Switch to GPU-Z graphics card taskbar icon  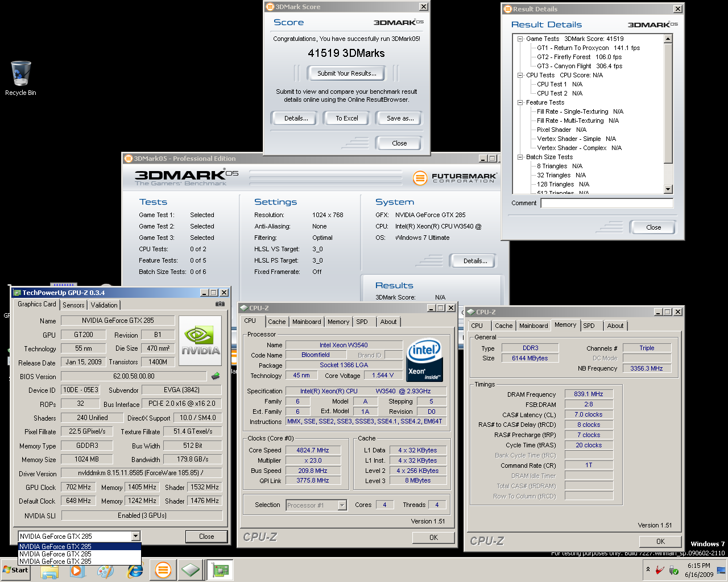click(220, 570)
